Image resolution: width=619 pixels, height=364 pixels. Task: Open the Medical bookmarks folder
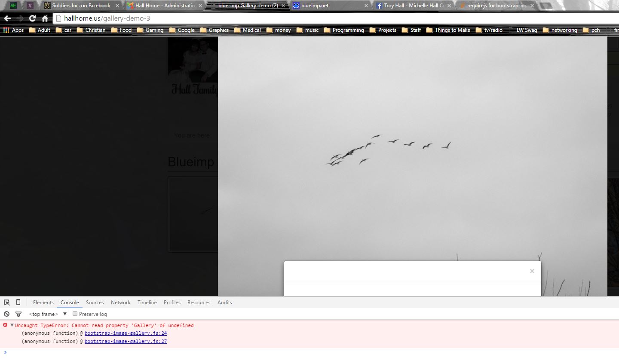click(x=248, y=30)
